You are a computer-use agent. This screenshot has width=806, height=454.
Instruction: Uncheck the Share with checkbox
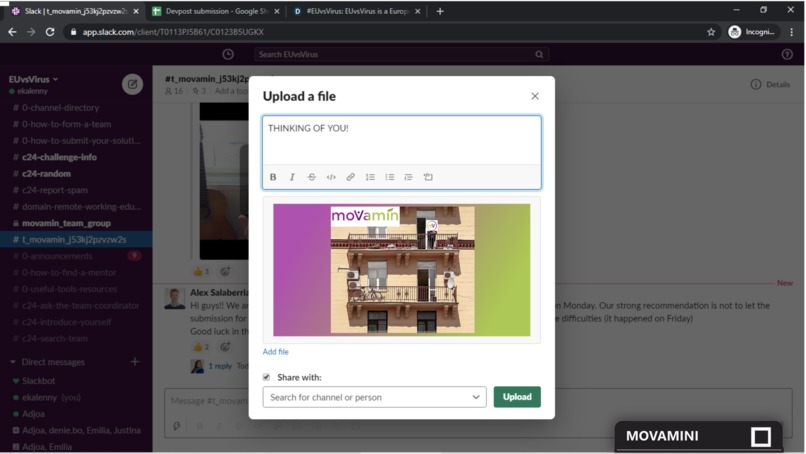(x=266, y=377)
